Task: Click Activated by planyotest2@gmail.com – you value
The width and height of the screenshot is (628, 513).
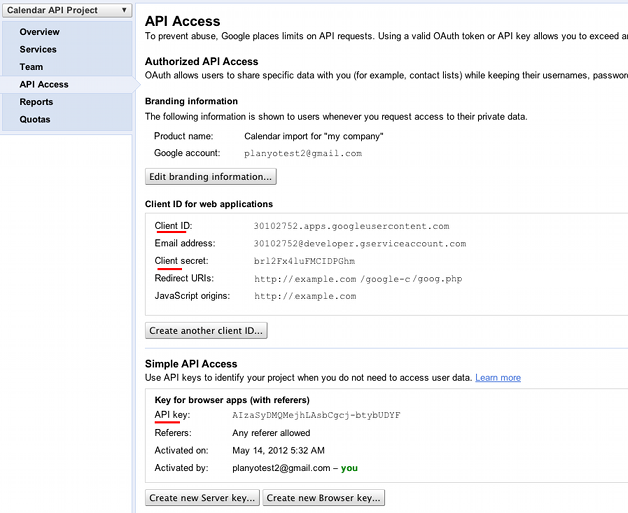Action: tap(295, 468)
